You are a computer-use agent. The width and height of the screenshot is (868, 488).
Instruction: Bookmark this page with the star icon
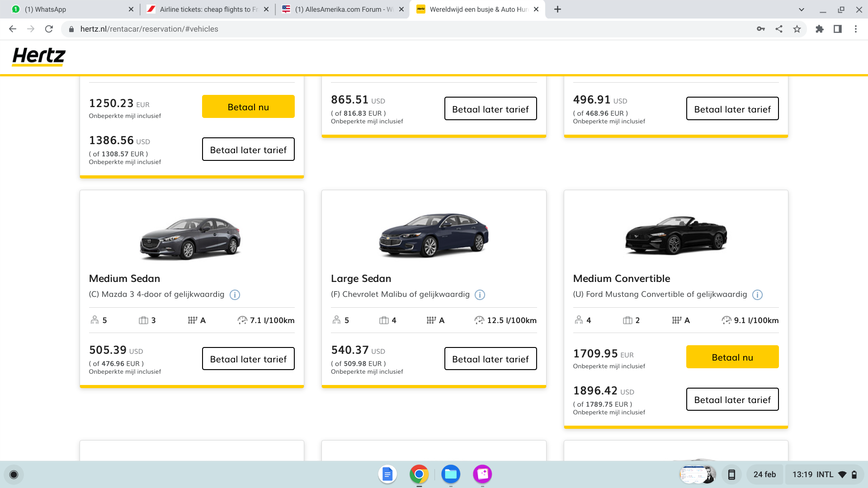coord(797,29)
